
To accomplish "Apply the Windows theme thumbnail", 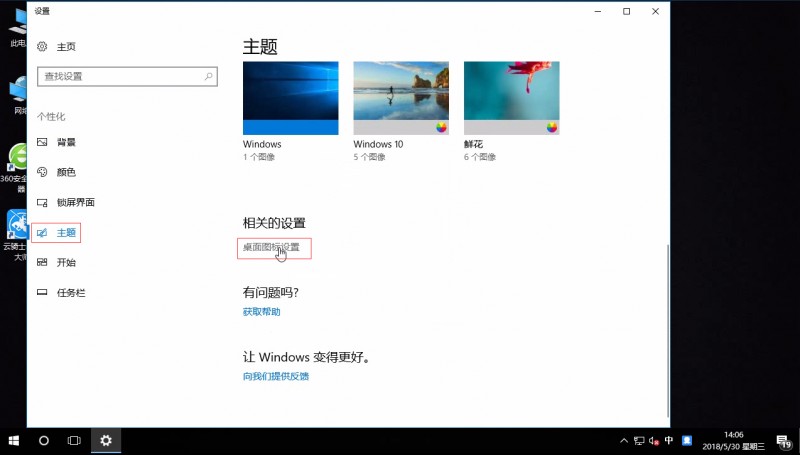I will [x=290, y=98].
